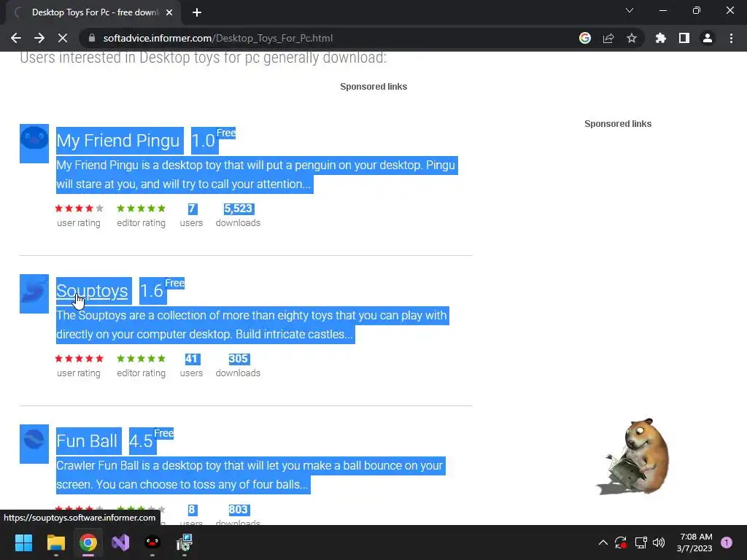Image resolution: width=747 pixels, height=560 pixels.
Task: Close the Desktop Toys For Pc tab
Action: coord(169,12)
